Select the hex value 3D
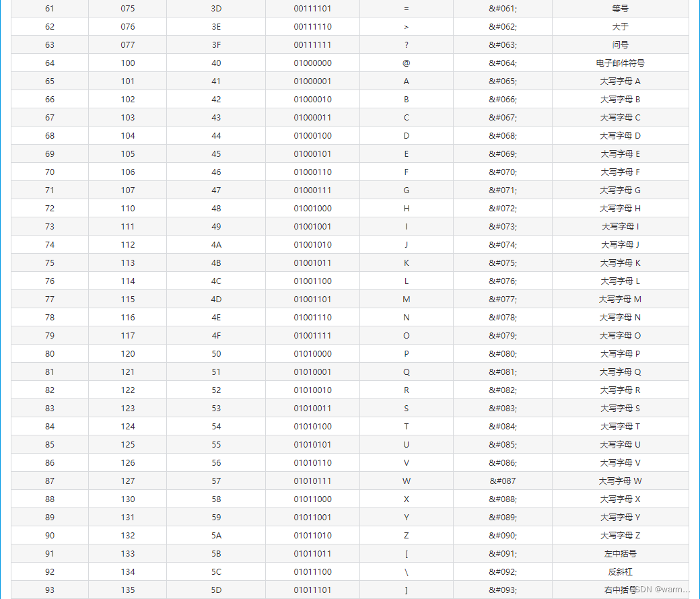The image size is (700, 599). (x=216, y=9)
